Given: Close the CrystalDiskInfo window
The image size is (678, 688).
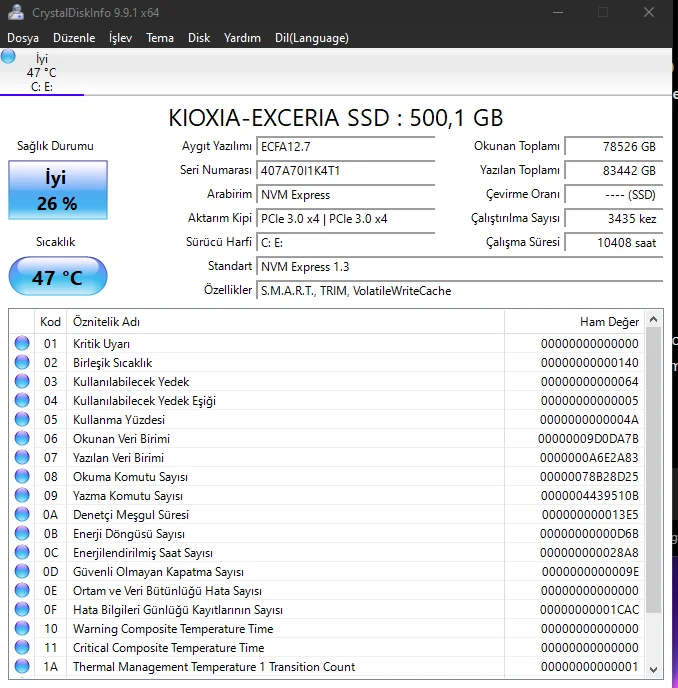Looking at the screenshot, I should (x=649, y=12).
